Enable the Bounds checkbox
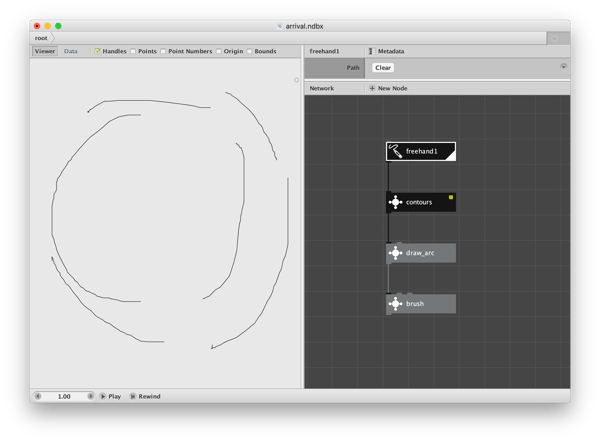This screenshot has height=442, width=600. [x=249, y=51]
